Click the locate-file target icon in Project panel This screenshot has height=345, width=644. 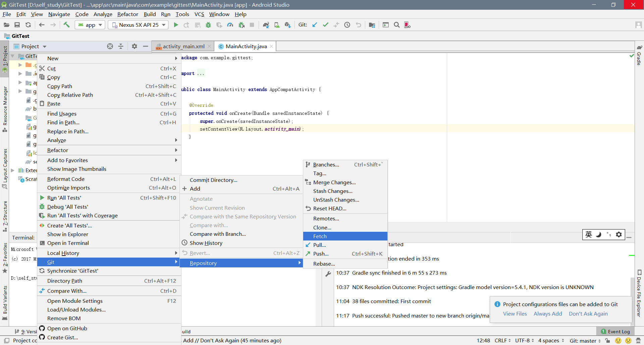click(x=110, y=46)
